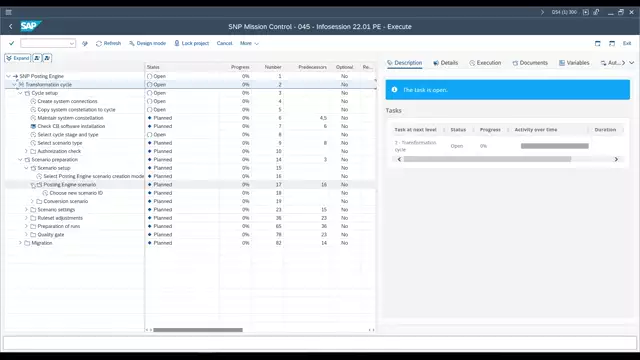This screenshot has width=640, height=360.
Task: Expand the Migration folder
Action: coord(20,243)
